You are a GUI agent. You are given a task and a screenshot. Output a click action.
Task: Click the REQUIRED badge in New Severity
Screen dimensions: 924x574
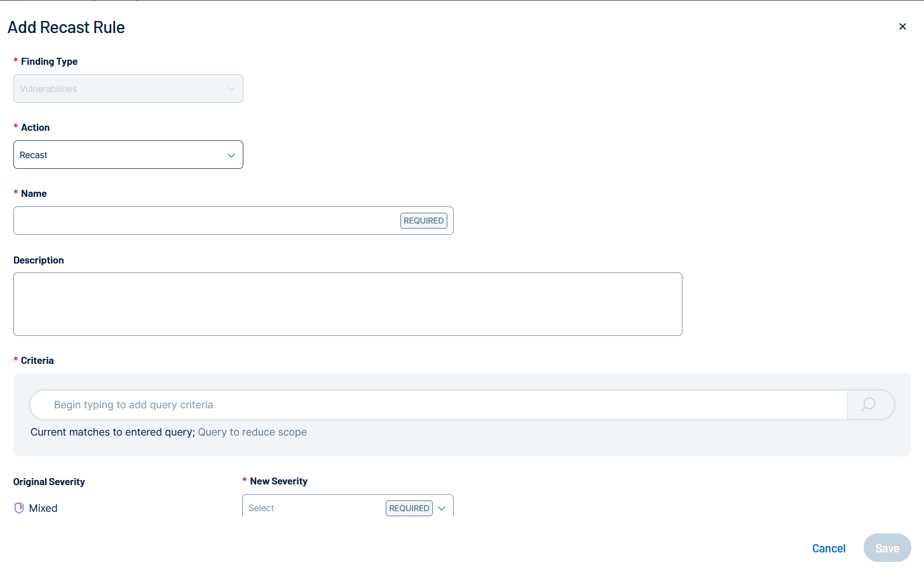click(409, 509)
